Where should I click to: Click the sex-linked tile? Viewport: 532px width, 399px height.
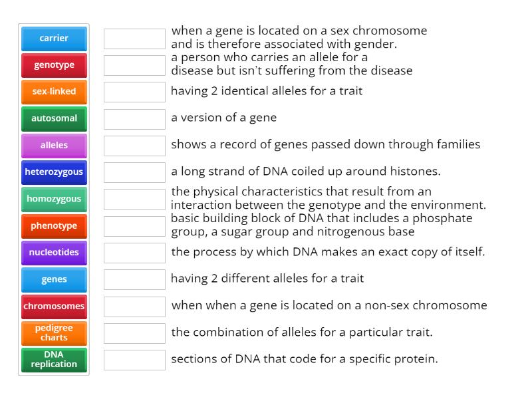coord(53,92)
